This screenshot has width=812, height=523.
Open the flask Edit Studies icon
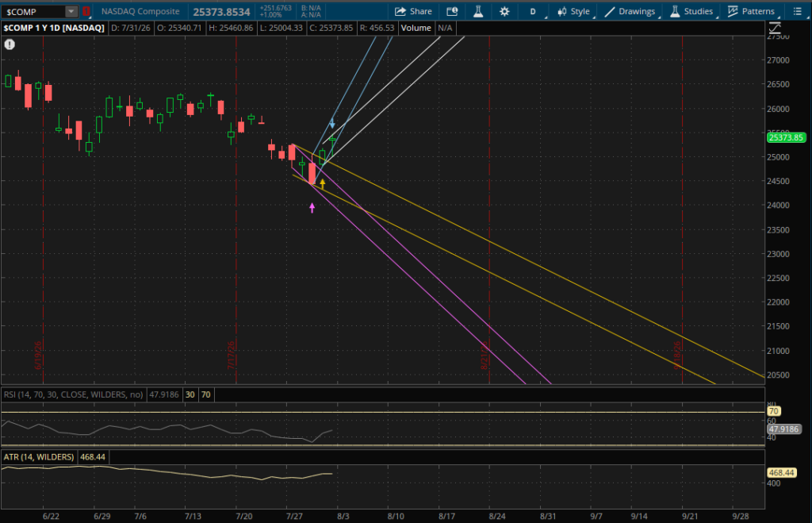[x=478, y=11]
